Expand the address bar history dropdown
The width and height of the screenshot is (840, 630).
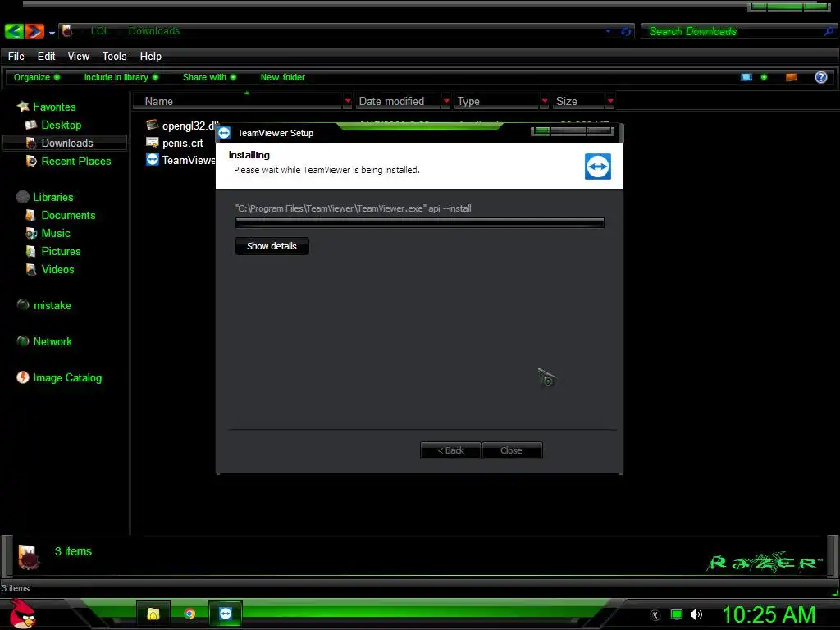pos(608,31)
